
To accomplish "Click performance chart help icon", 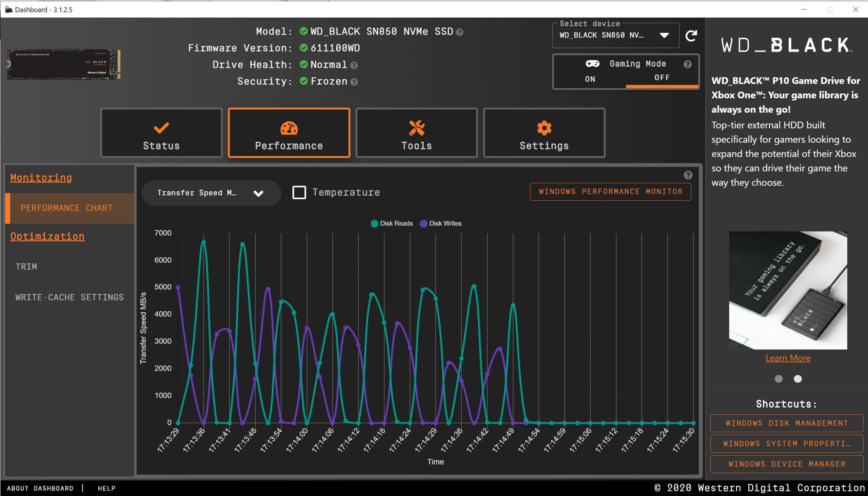I will pos(688,175).
